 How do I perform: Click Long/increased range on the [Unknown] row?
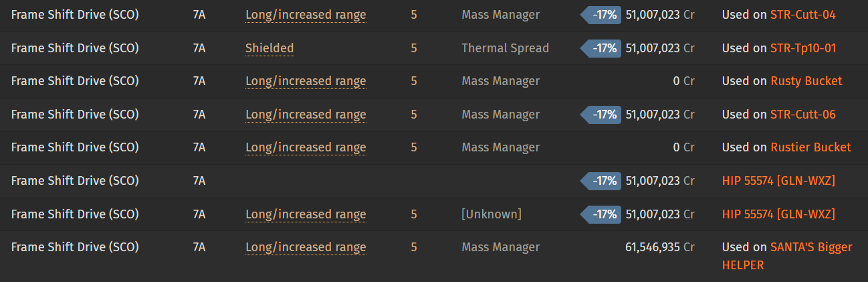(x=306, y=214)
